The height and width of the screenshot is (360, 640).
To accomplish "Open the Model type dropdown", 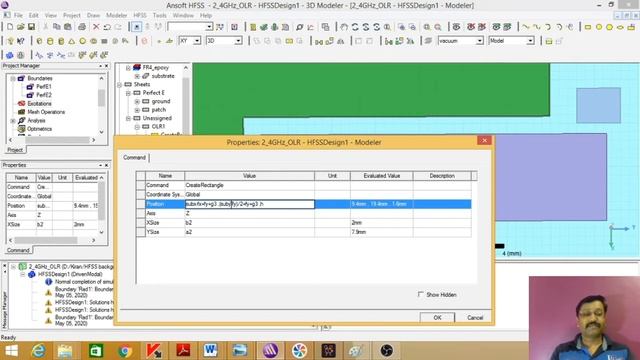I will coord(530,41).
